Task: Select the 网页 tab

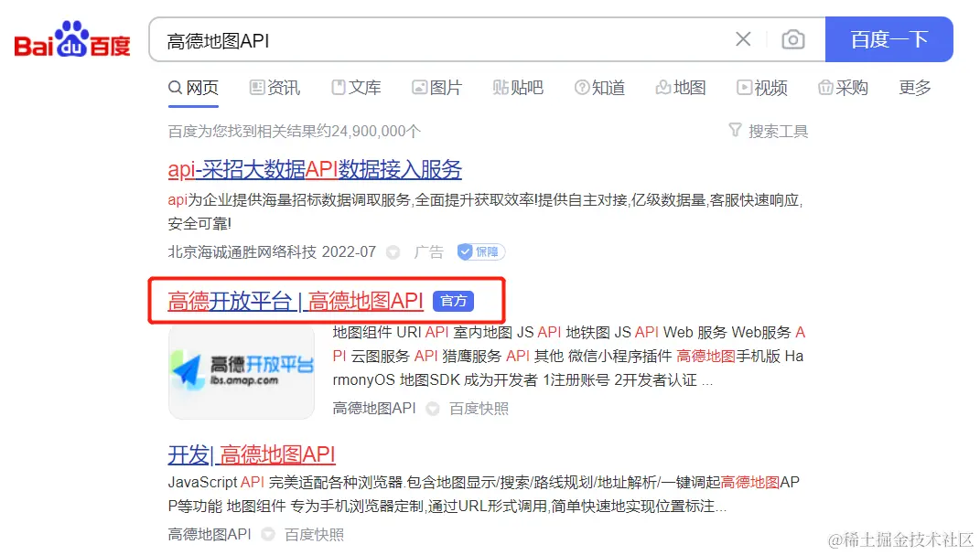Action: [x=193, y=88]
